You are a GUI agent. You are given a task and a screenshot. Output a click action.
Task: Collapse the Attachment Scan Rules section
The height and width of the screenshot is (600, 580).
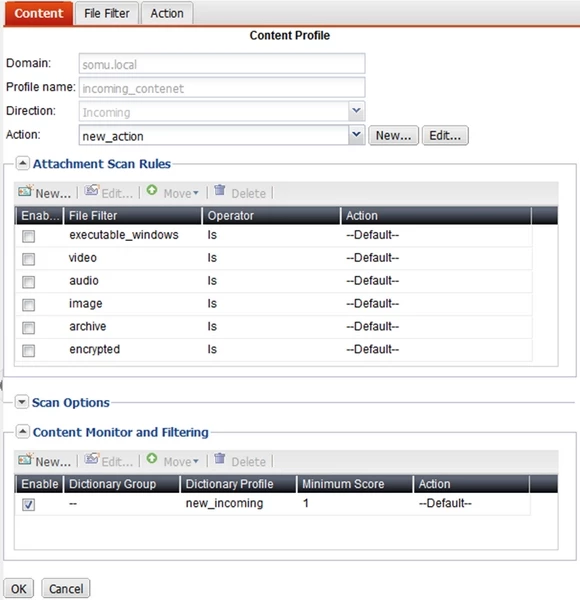point(22,163)
